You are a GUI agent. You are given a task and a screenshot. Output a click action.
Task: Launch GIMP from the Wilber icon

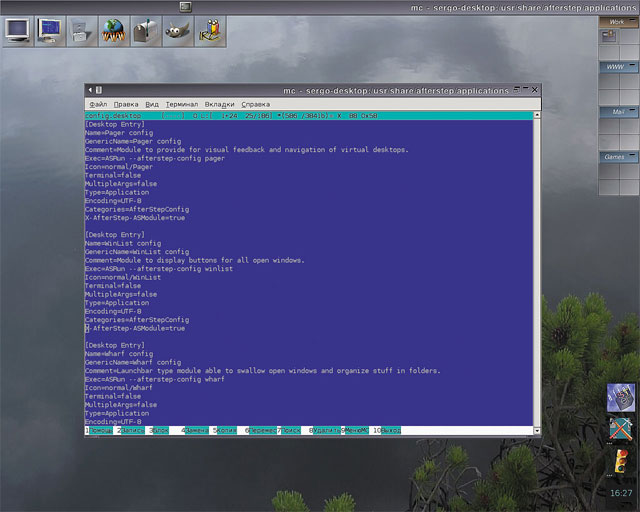click(x=178, y=31)
